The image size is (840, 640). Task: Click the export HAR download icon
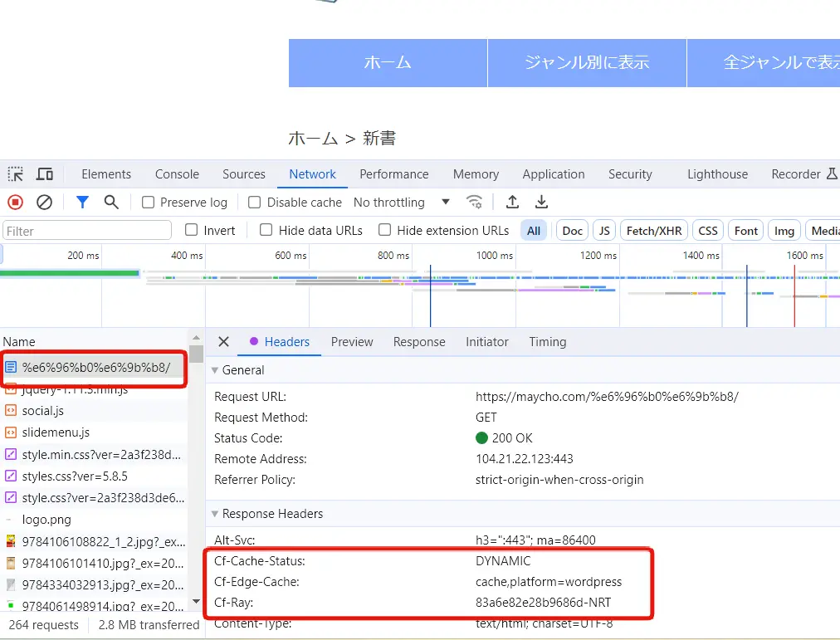pyautogui.click(x=541, y=203)
